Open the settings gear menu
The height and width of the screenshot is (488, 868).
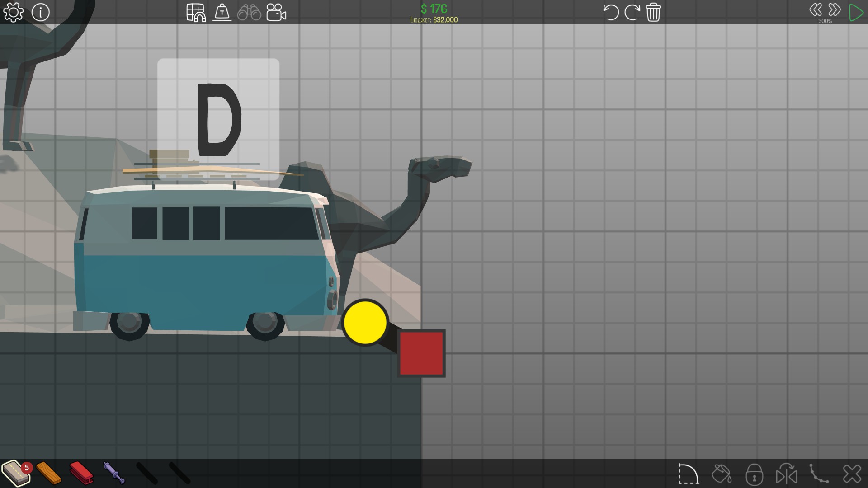coord(13,12)
